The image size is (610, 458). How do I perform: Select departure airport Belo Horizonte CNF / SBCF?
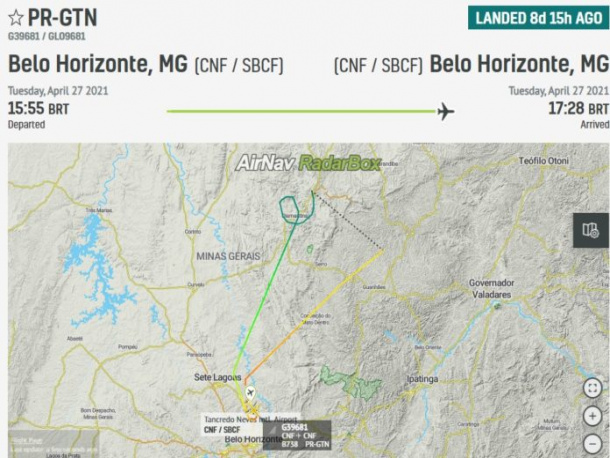point(146,64)
